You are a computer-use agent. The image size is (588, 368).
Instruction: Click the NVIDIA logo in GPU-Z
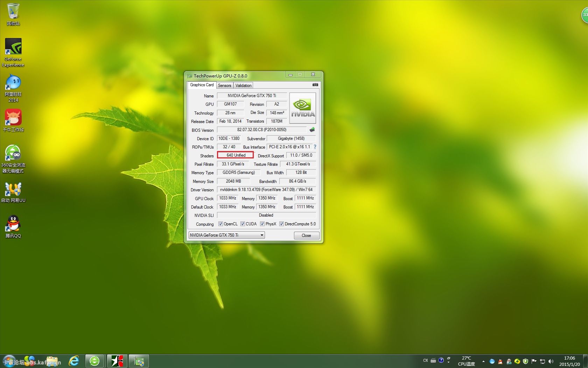click(303, 108)
